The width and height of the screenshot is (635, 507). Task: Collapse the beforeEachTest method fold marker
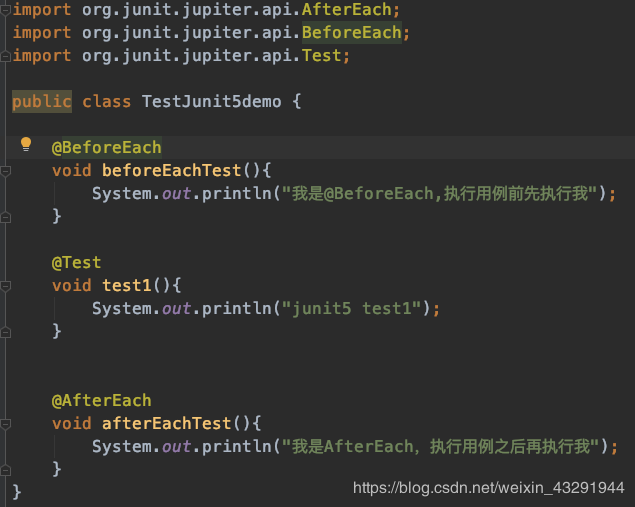tap(5, 171)
